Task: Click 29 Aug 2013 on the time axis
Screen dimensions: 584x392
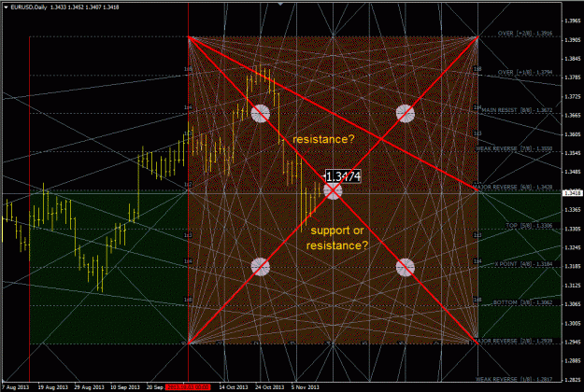Action: point(89,387)
